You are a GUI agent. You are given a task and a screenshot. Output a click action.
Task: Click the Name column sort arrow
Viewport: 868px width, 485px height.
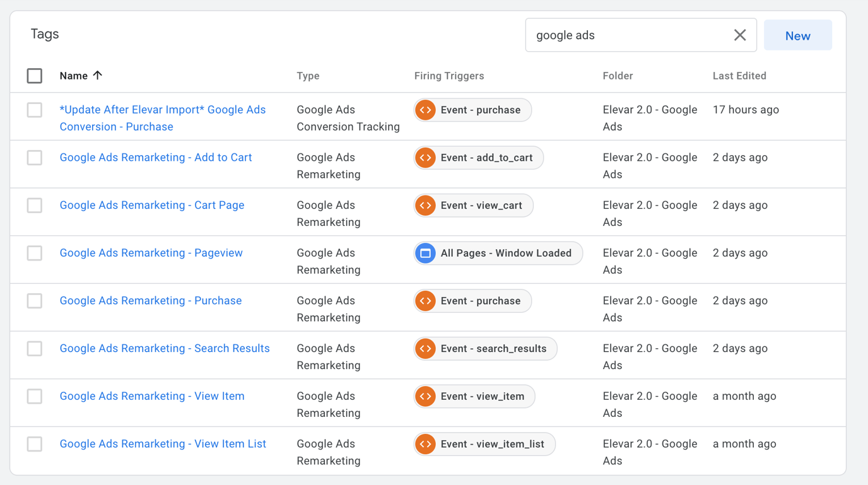coord(97,76)
